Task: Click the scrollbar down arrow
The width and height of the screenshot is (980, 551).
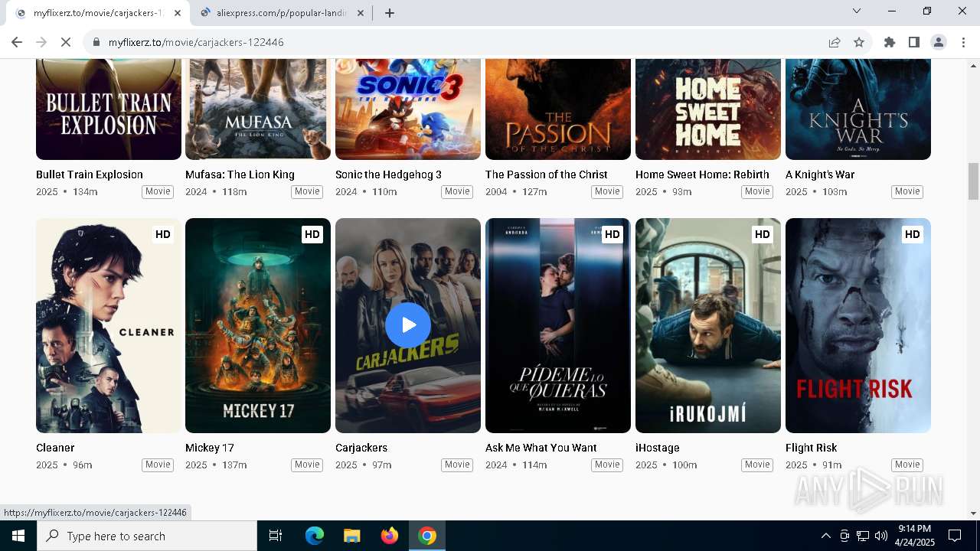Action: pos(973,514)
